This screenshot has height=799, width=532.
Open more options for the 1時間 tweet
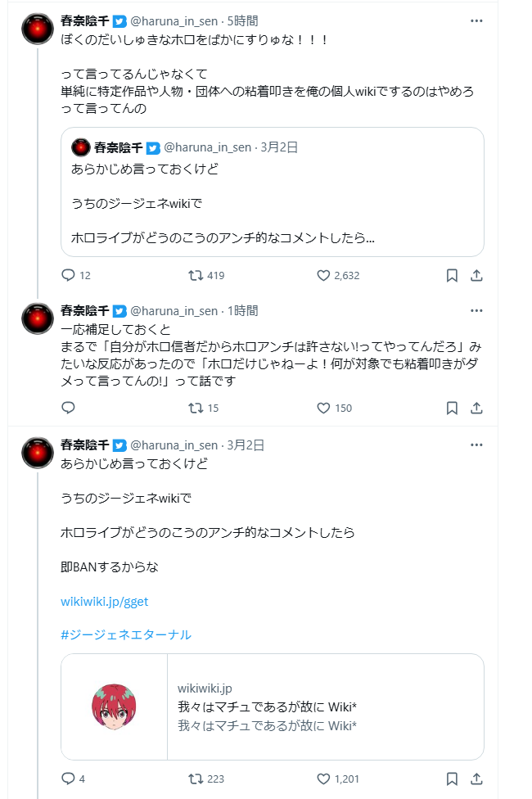coord(476,311)
